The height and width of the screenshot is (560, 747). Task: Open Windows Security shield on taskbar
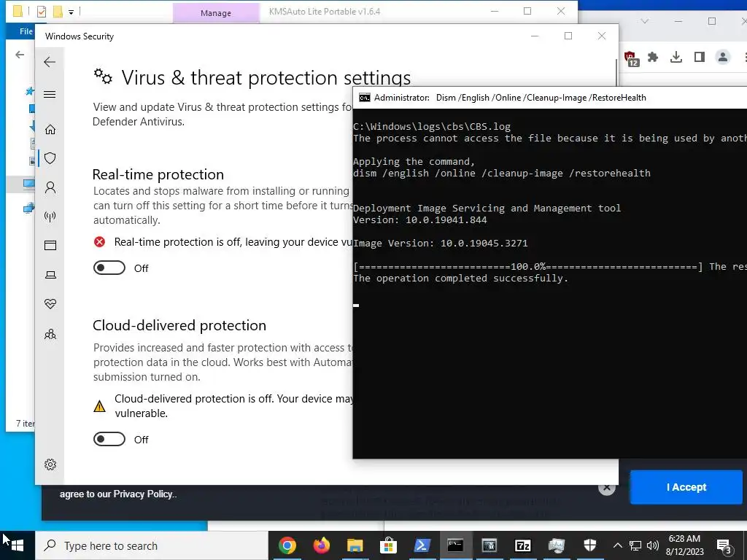[x=589, y=545]
